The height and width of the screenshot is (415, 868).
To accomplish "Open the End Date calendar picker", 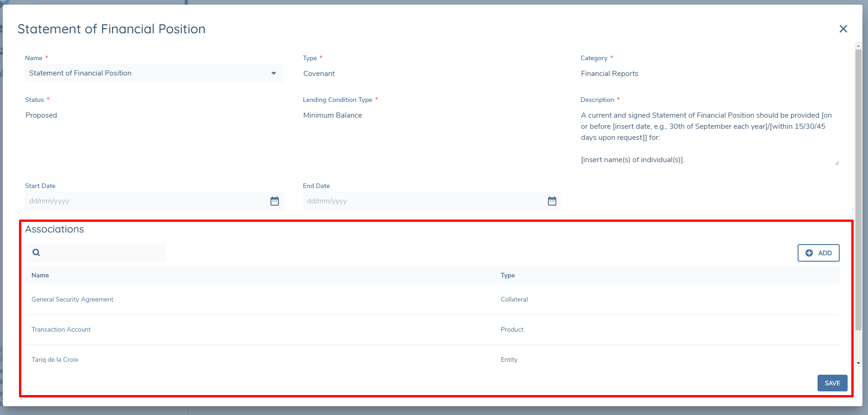I will [x=552, y=201].
